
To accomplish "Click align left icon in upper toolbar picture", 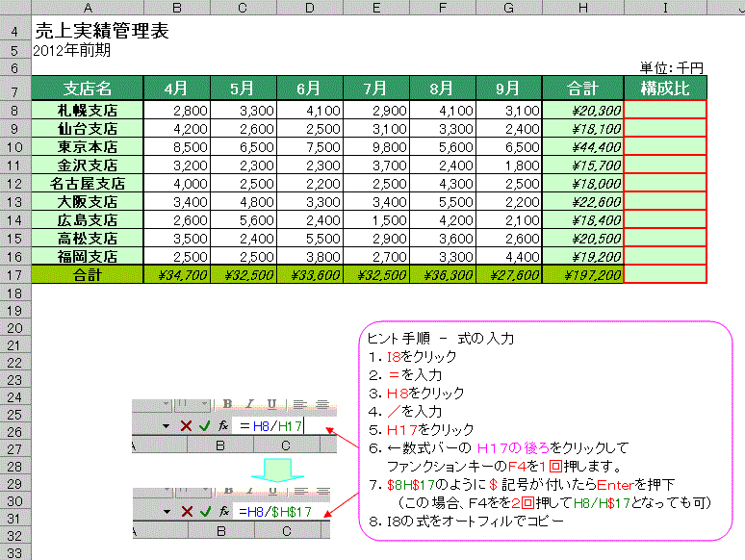I will coord(298,405).
